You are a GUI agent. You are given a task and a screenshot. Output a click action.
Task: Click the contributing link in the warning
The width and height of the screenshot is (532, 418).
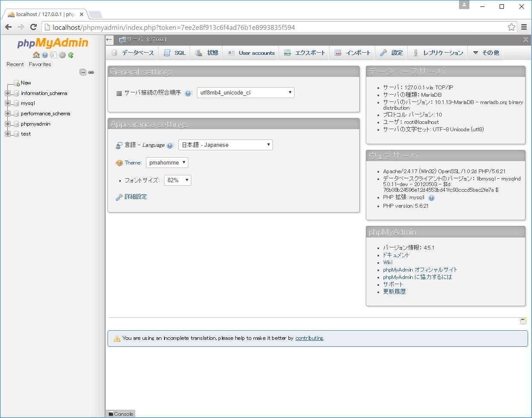pyautogui.click(x=309, y=338)
